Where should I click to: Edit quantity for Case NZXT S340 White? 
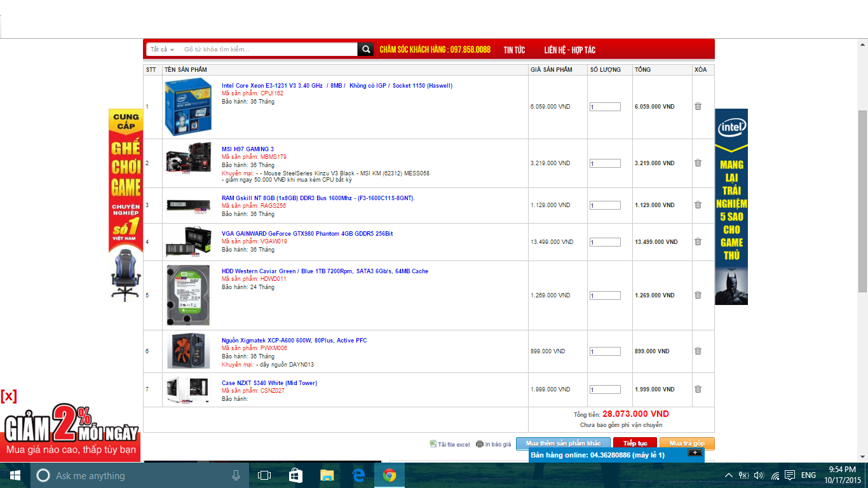pos(605,390)
